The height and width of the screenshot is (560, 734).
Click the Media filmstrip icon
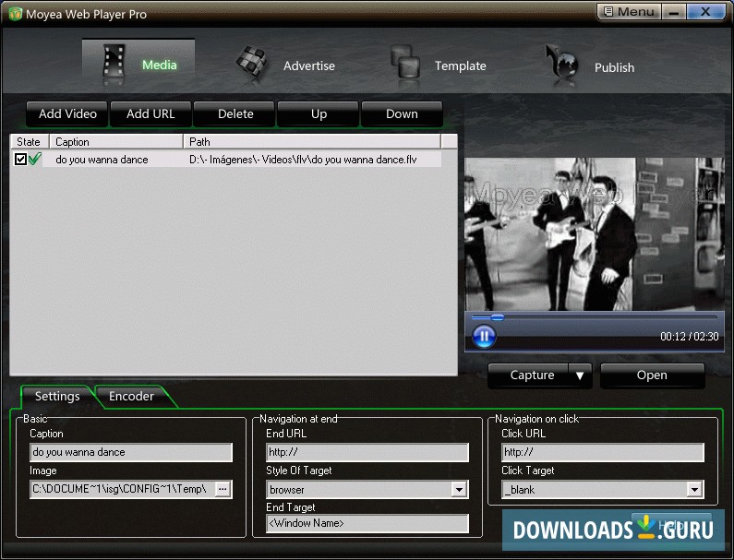[x=114, y=63]
